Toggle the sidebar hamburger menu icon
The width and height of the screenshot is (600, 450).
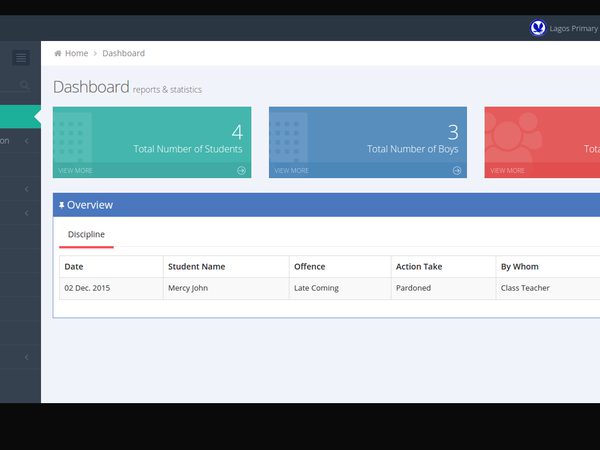(x=21, y=58)
